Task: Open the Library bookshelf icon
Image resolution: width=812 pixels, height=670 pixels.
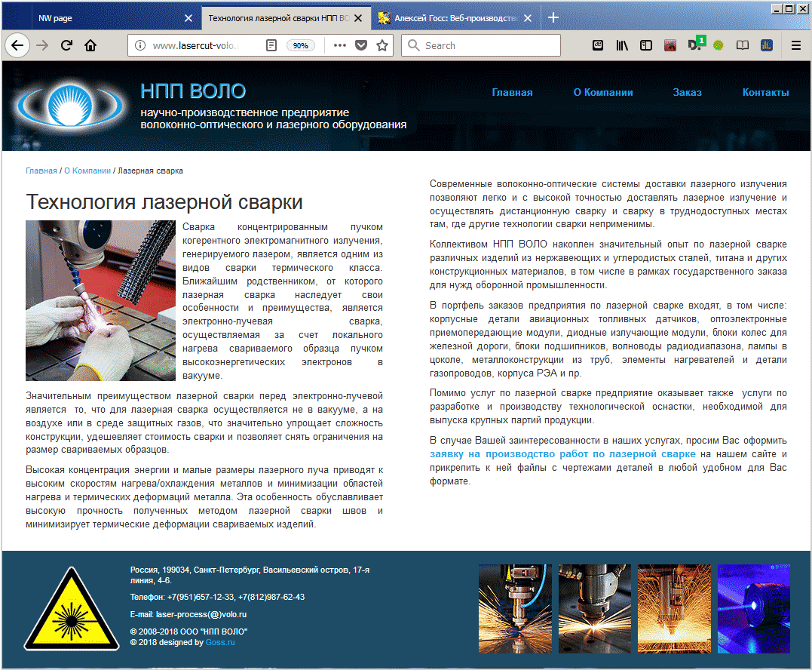Action: pos(622,45)
